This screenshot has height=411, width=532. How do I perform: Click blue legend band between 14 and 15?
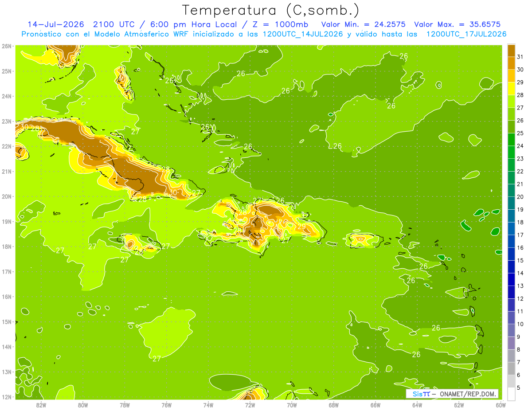click(x=511, y=266)
